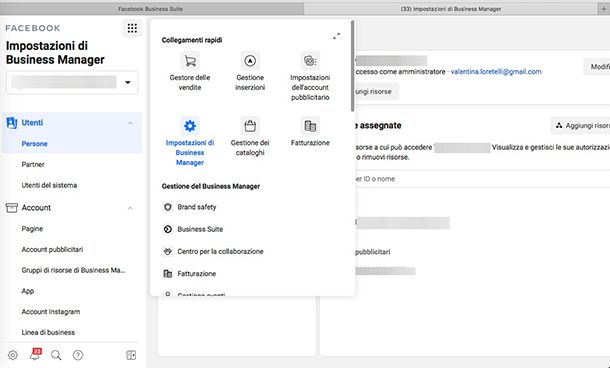Select Gruppi di risorse di Business Manager
Image resolution: width=610 pixels, height=368 pixels.
[73, 270]
